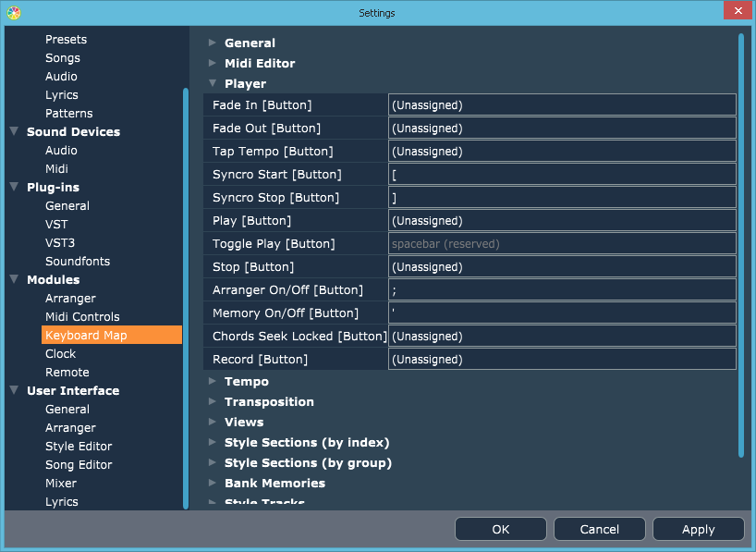Select the highlighted Keyboard Map item
The image size is (756, 552).
coord(112,335)
